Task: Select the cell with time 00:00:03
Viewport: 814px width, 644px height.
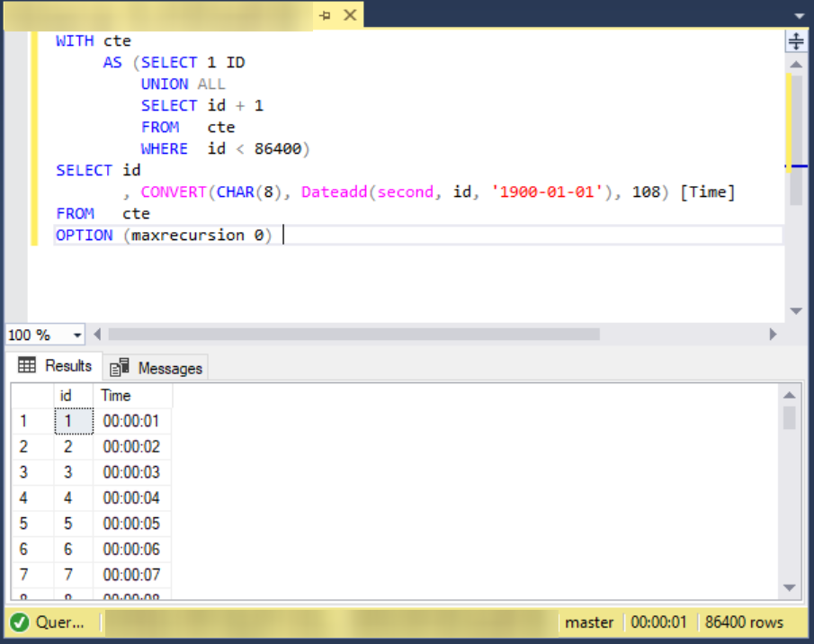Action: click(132, 472)
